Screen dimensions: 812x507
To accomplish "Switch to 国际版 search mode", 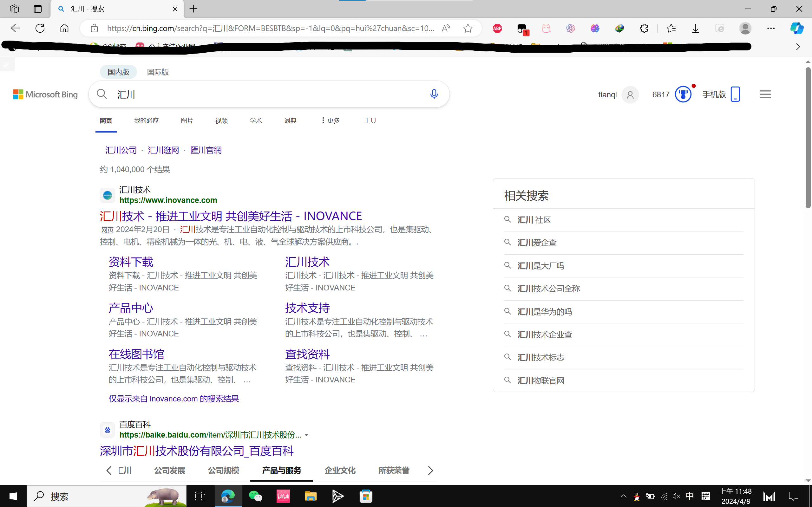I will point(158,72).
